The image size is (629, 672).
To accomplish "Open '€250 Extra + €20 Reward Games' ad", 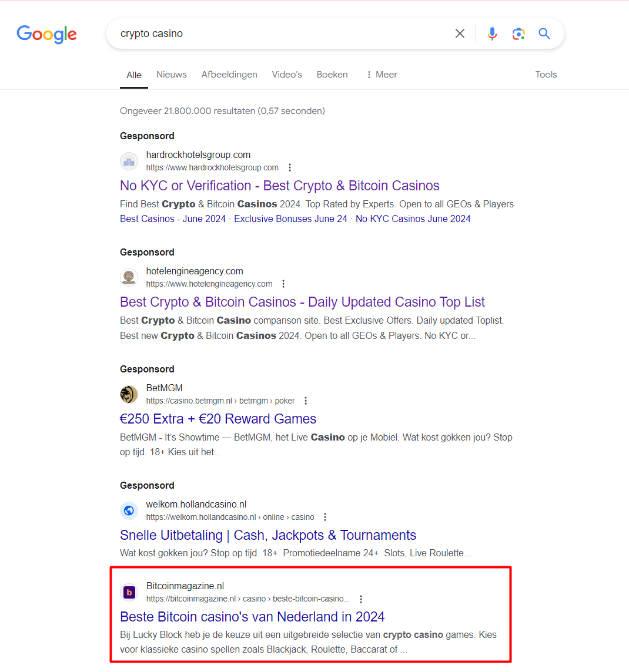I will (218, 419).
